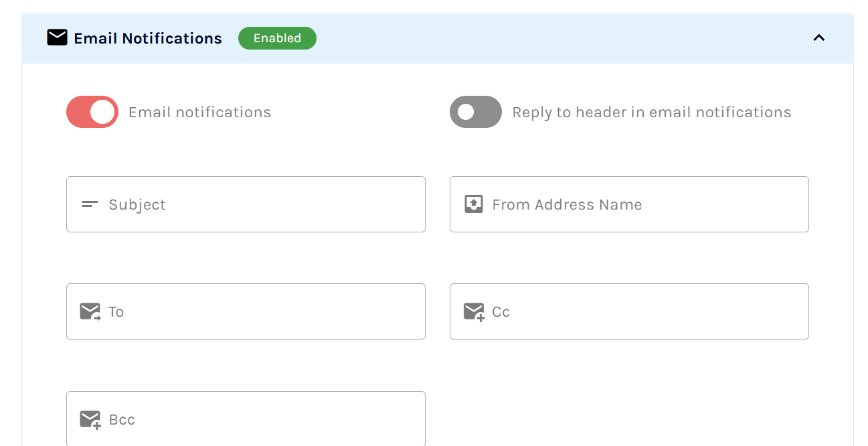Image resolution: width=868 pixels, height=446 pixels.
Task: Enable Reply to header in email notifications
Action: pos(475,112)
